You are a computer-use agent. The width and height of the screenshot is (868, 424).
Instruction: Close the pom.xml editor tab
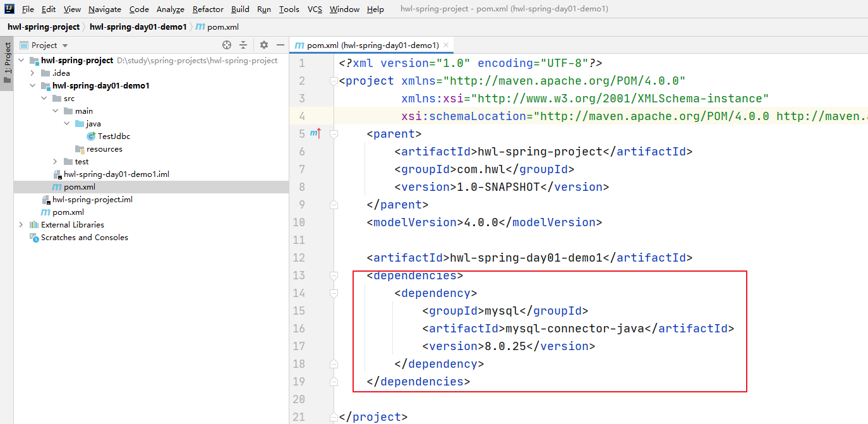(446, 45)
